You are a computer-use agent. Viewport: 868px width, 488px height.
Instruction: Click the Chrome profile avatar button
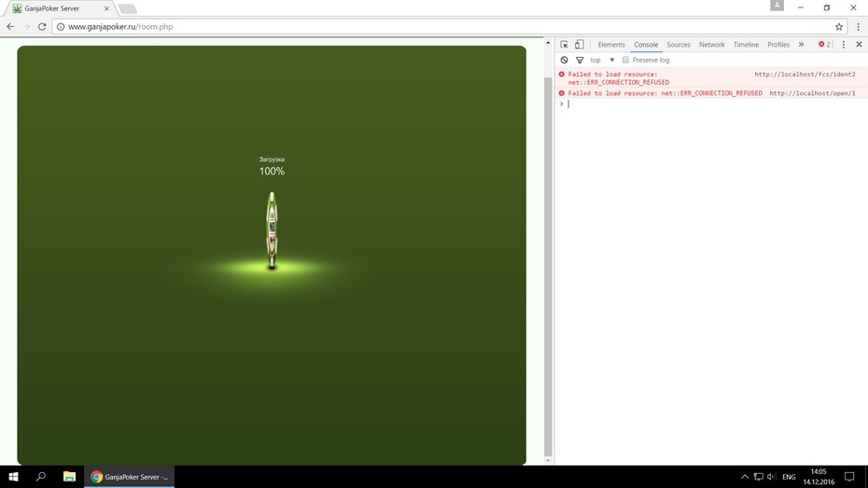[777, 5]
